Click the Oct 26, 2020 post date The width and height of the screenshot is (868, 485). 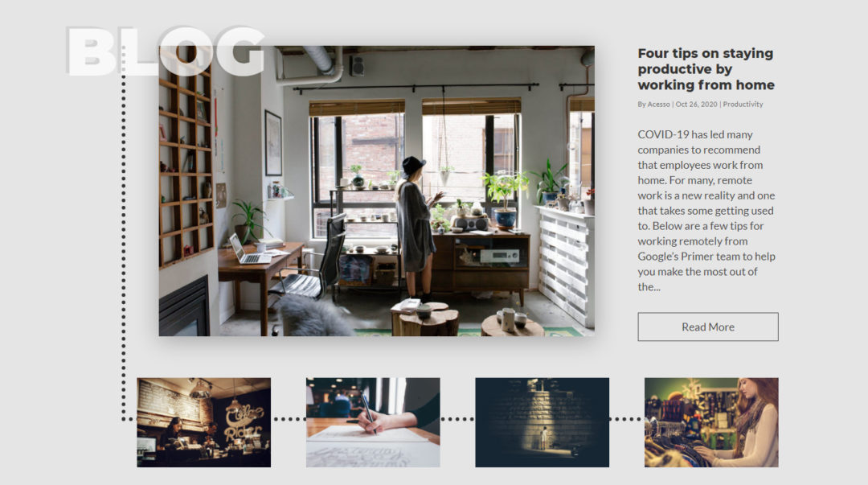[696, 105]
